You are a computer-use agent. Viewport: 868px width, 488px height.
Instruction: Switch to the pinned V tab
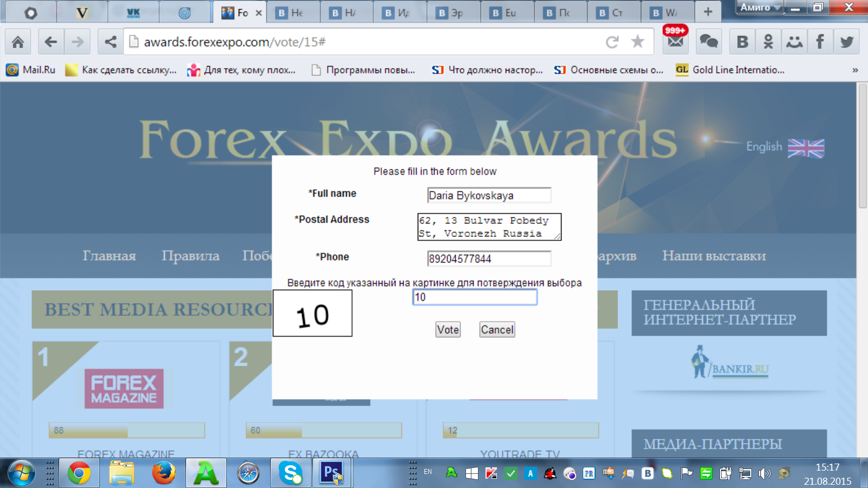click(81, 12)
